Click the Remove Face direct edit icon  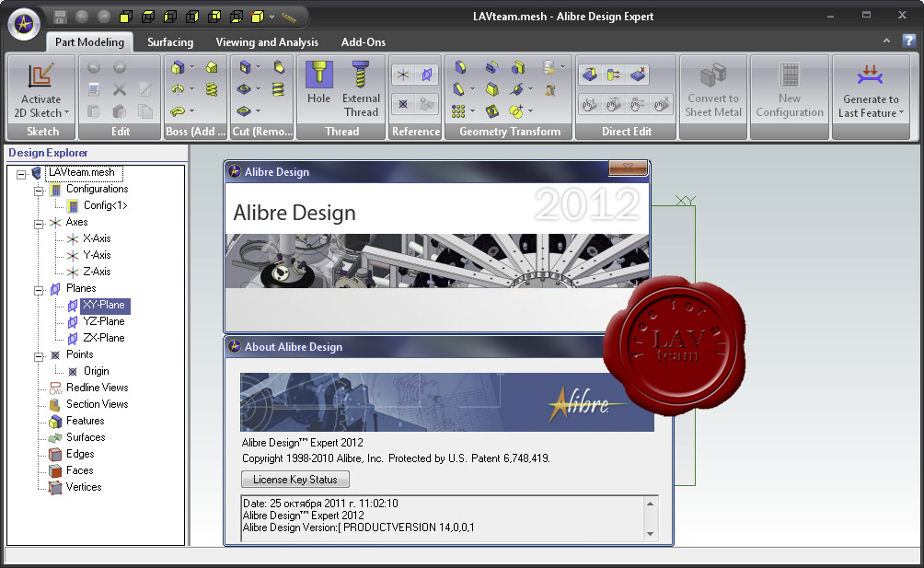pos(638,75)
